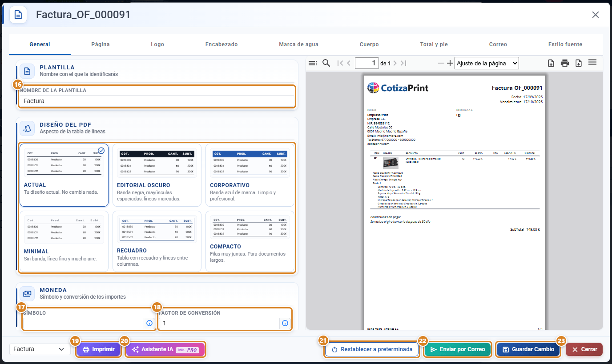
Task: Toggle the PDF viewer sidebar icon
Action: [x=313, y=63]
